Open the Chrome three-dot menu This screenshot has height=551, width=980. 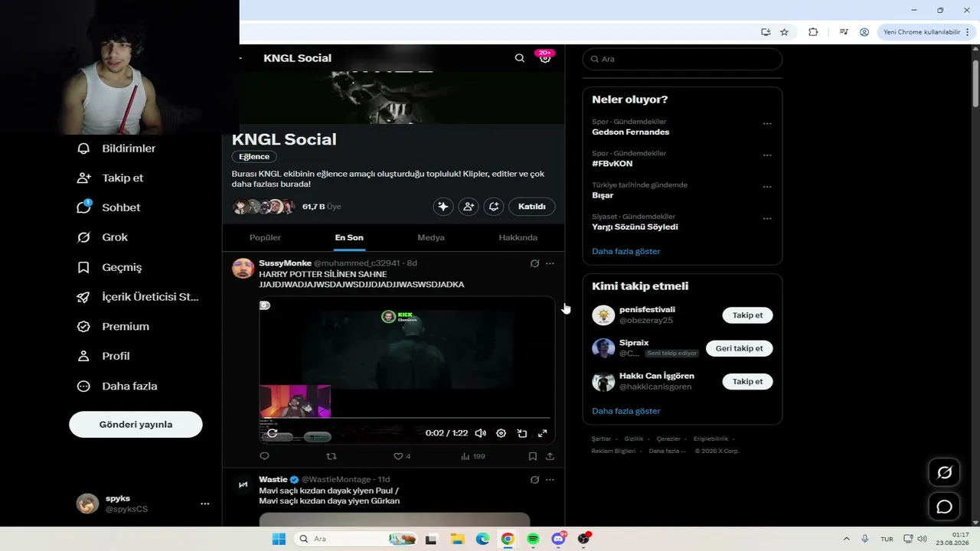click(968, 32)
